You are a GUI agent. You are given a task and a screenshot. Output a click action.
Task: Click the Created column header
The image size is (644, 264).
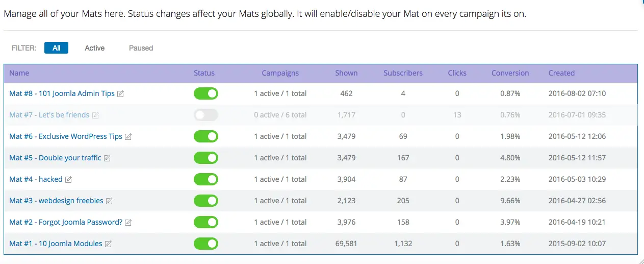[x=561, y=73]
